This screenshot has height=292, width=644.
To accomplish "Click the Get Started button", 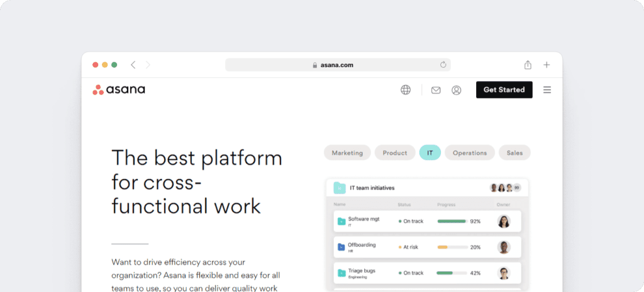I will coord(504,90).
